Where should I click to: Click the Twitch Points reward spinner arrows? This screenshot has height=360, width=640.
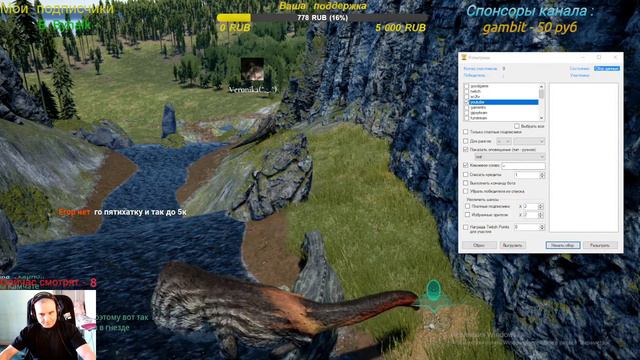(542, 227)
